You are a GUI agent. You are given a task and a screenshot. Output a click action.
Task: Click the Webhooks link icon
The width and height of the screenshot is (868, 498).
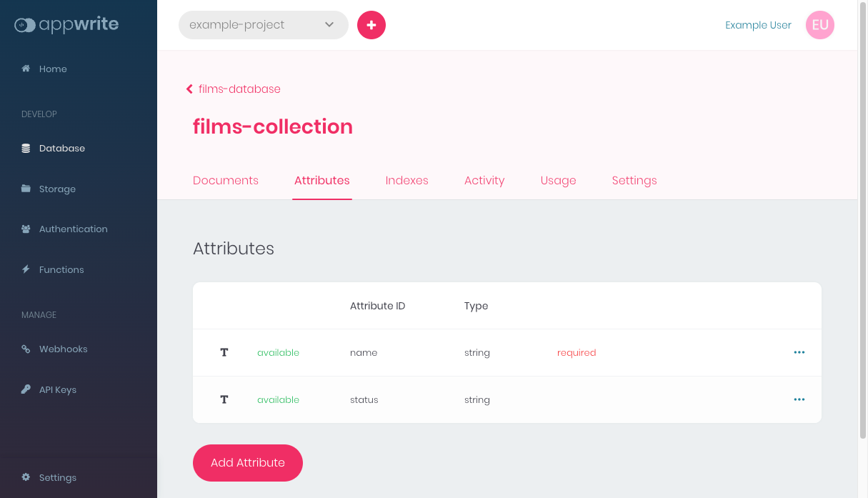(26, 349)
